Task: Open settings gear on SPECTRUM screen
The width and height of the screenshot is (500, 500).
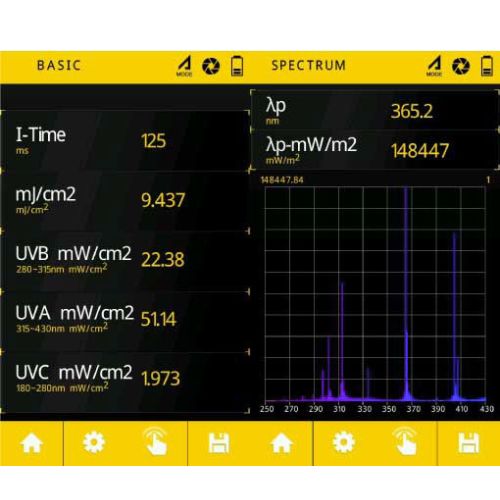Action: click(x=344, y=443)
